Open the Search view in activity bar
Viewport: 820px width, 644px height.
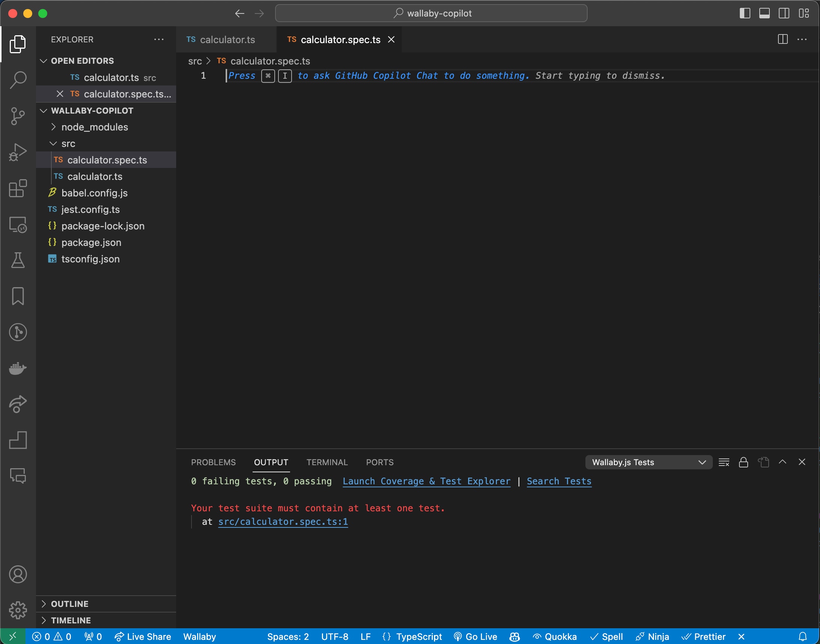(x=18, y=80)
